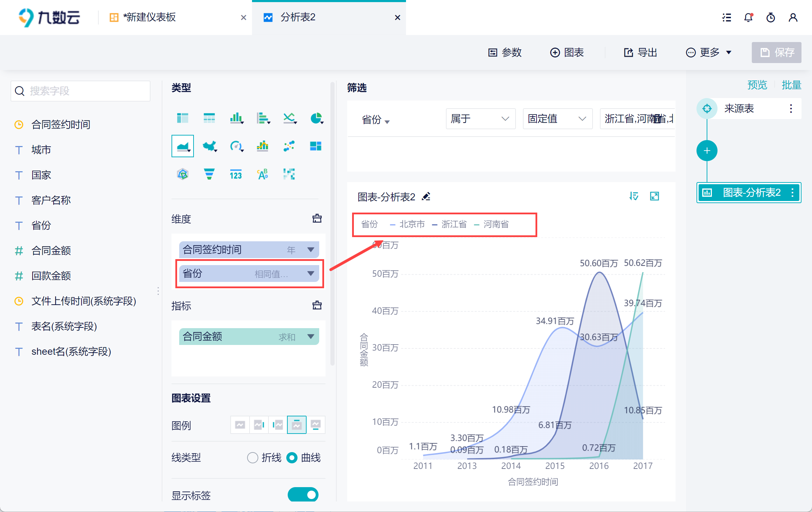Switch to the 新建仪表板 tab
The image size is (812, 512).
149,18
